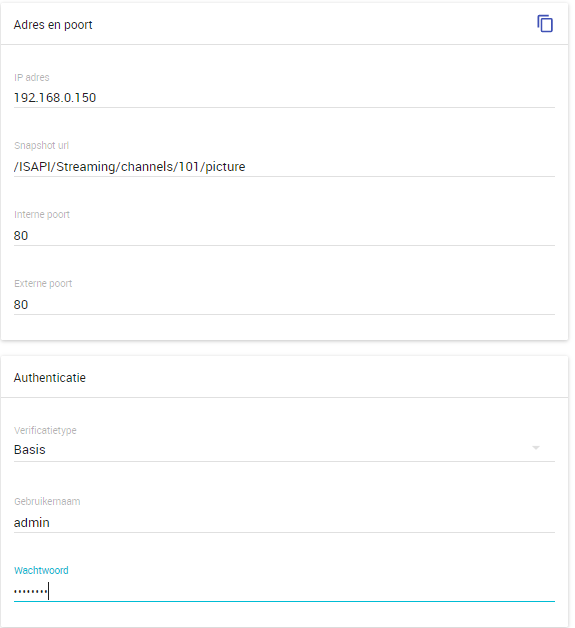Click the Interne poort label

click(42, 215)
